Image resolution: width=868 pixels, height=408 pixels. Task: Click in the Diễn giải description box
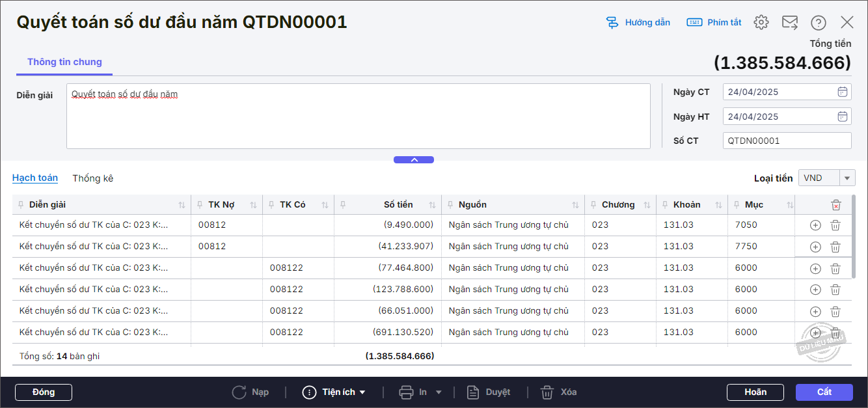tap(359, 116)
